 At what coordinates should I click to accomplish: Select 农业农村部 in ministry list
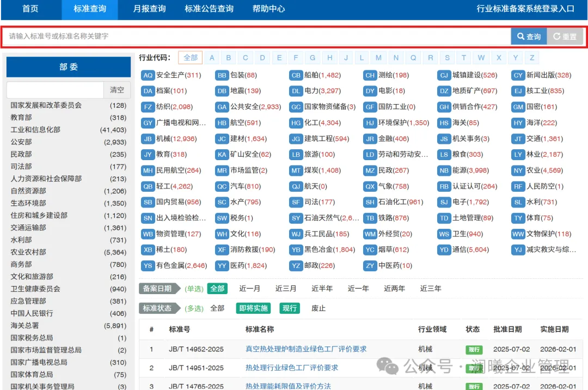click(69, 252)
